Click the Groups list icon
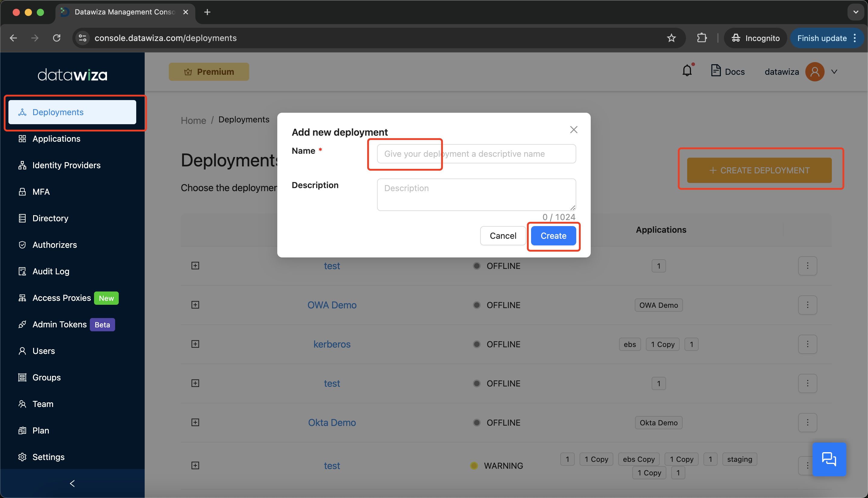 pyautogui.click(x=22, y=377)
